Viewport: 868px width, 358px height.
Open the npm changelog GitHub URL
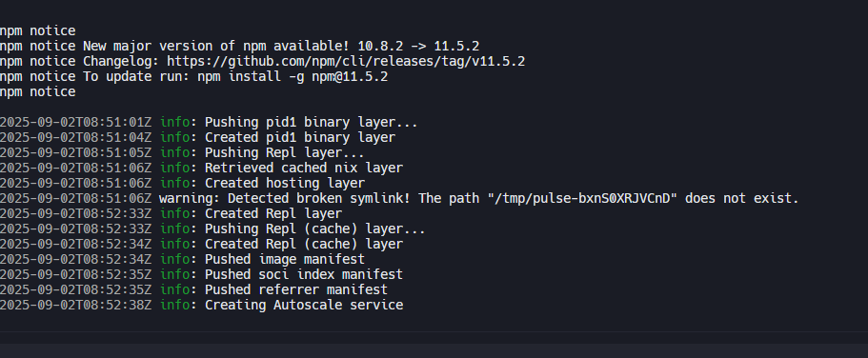pyautogui.click(x=346, y=62)
